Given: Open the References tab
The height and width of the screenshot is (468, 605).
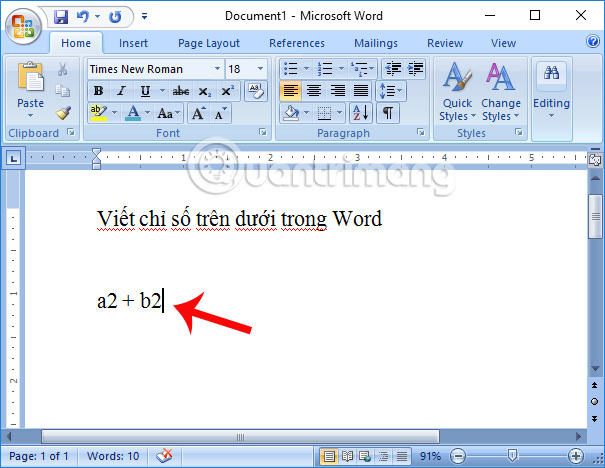Looking at the screenshot, I should tap(297, 43).
